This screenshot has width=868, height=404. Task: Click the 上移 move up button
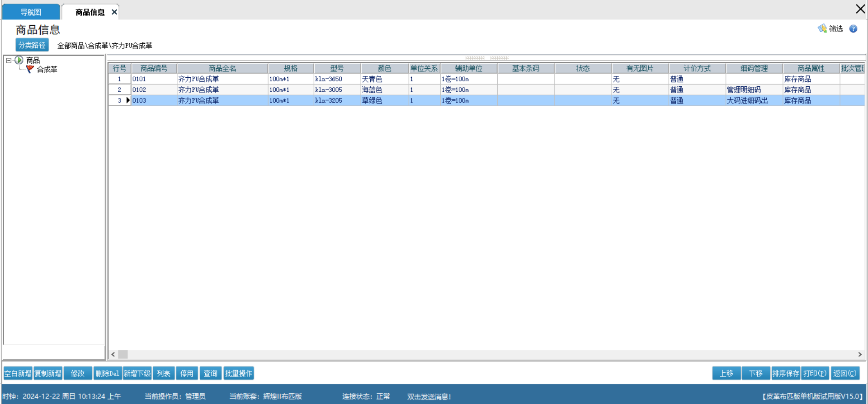726,373
